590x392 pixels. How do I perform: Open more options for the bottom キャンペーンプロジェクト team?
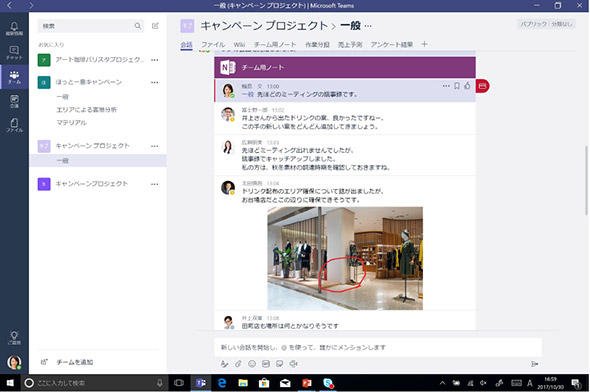tap(155, 184)
